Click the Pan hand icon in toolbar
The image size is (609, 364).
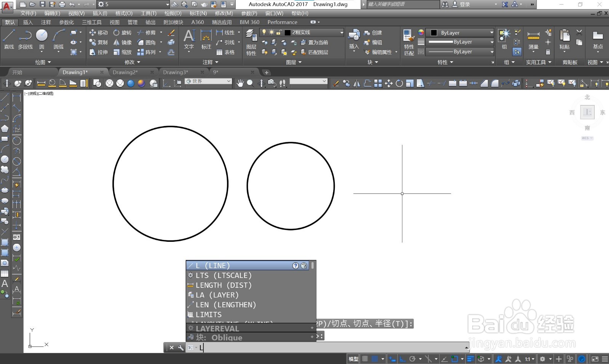pos(240,83)
